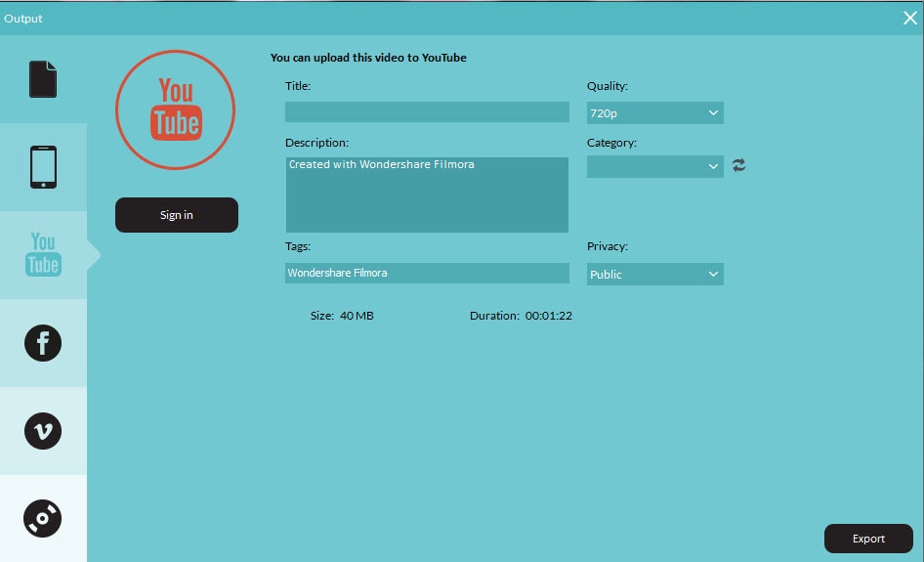This screenshot has width=924, height=562.
Task: Close the Output window
Action: click(910, 18)
